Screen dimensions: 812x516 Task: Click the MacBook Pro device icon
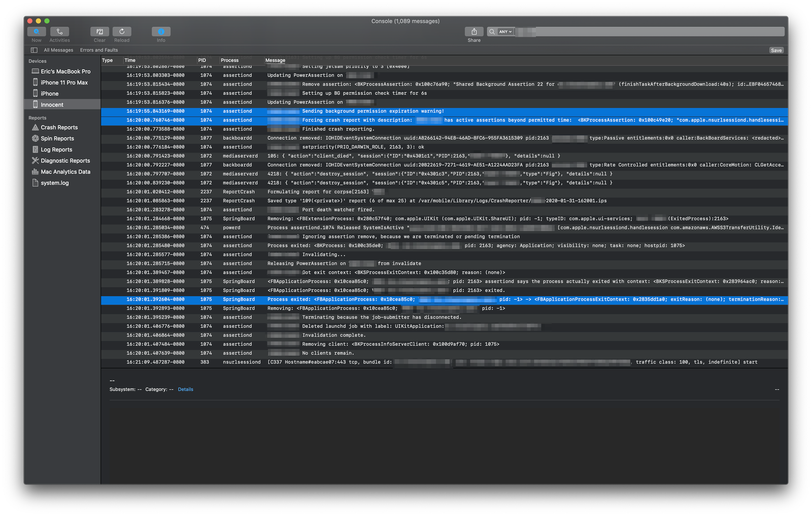(35, 71)
